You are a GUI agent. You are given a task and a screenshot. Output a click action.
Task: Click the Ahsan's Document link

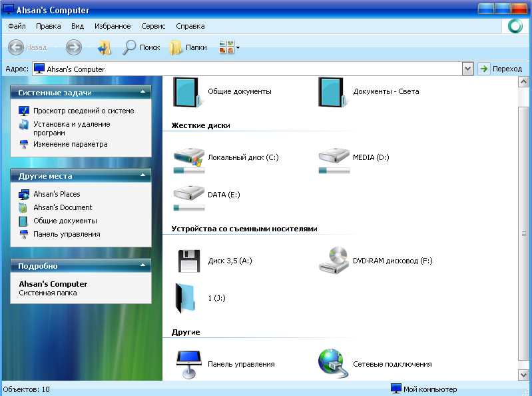[63, 207]
